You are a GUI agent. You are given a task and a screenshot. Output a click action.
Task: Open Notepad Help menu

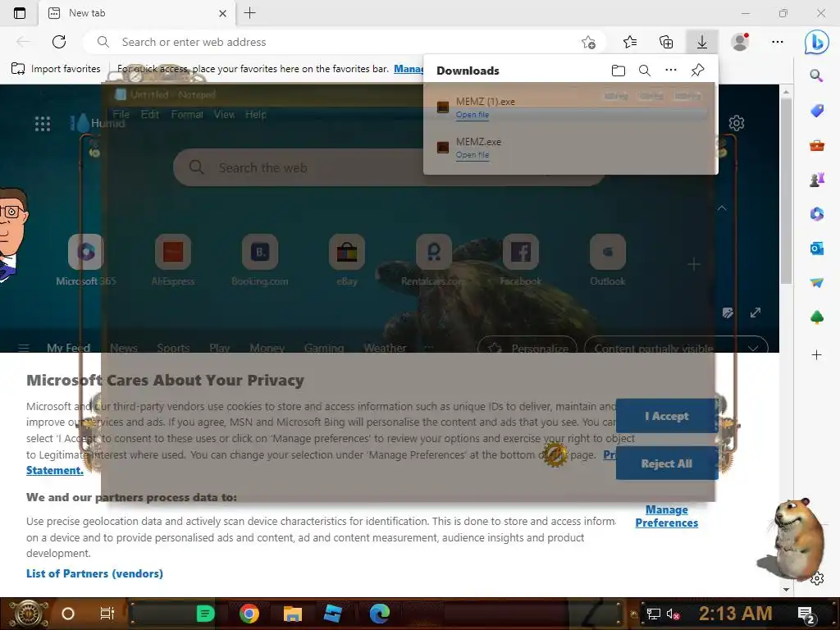[x=256, y=114]
